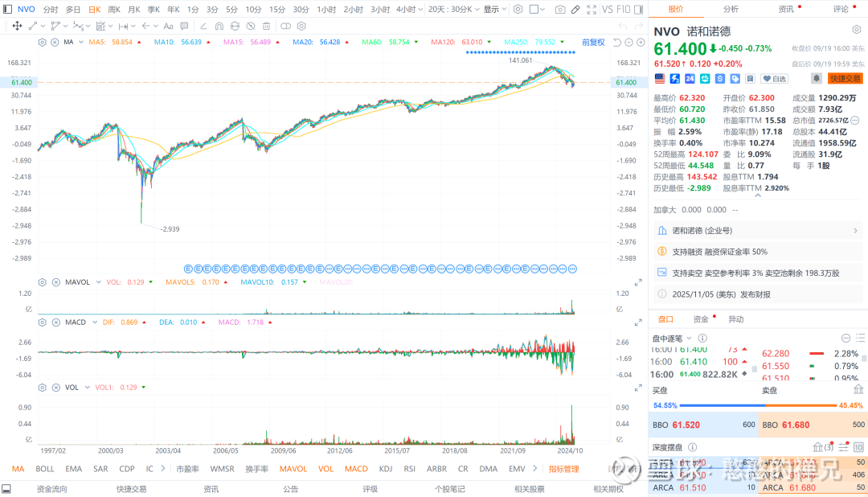Enable the KDJ indicator

click(x=385, y=469)
